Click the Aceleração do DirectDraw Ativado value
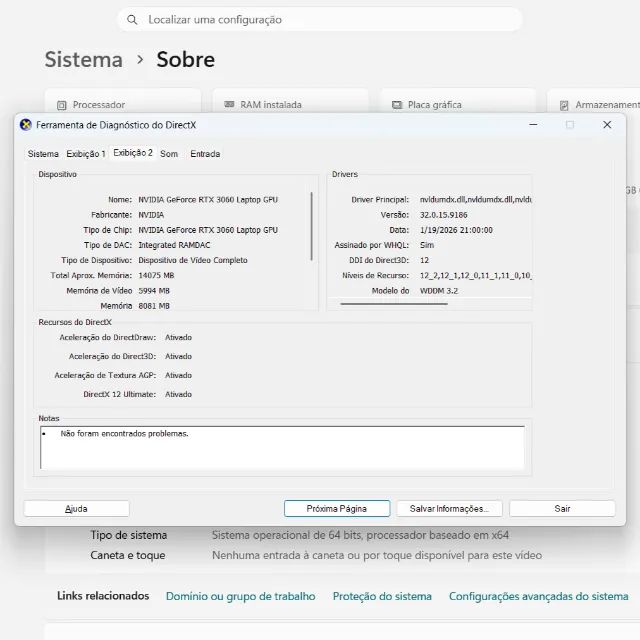Viewport: 640px width, 640px height. pyautogui.click(x=178, y=338)
